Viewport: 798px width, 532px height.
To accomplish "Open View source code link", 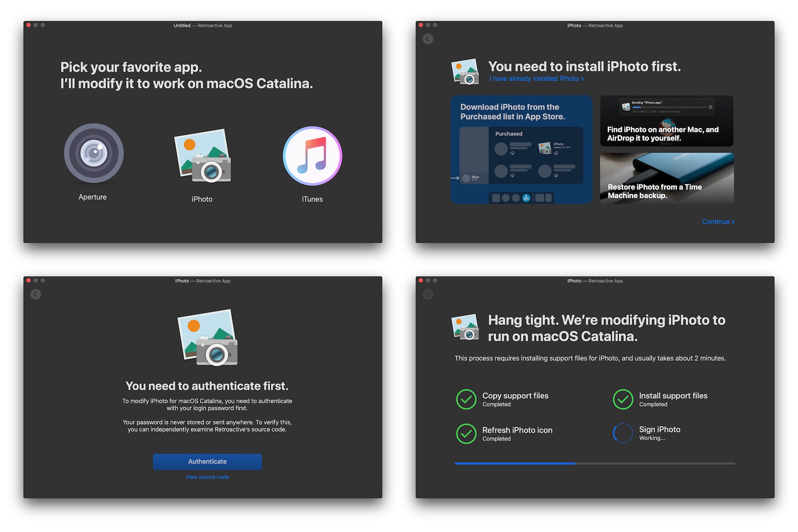I will tap(207, 477).
